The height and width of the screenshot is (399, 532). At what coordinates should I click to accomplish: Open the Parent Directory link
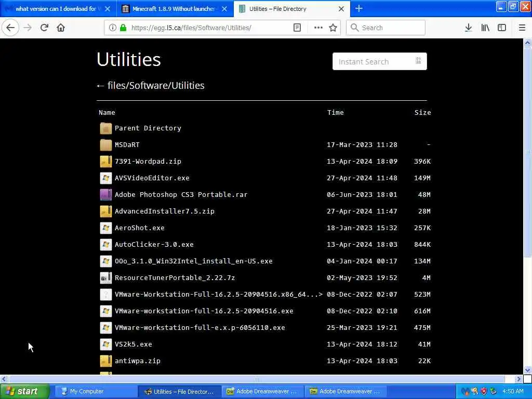[x=148, y=128]
